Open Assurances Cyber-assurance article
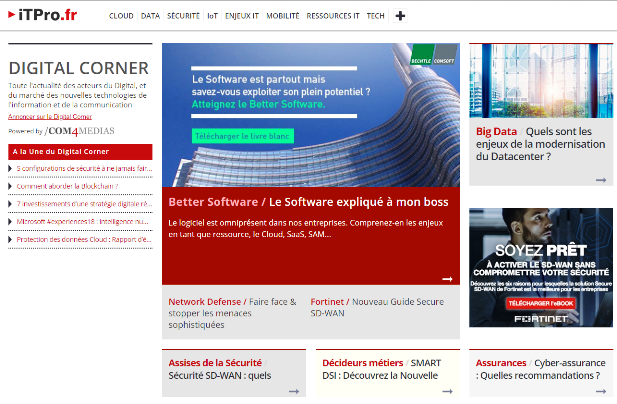 tap(540, 369)
